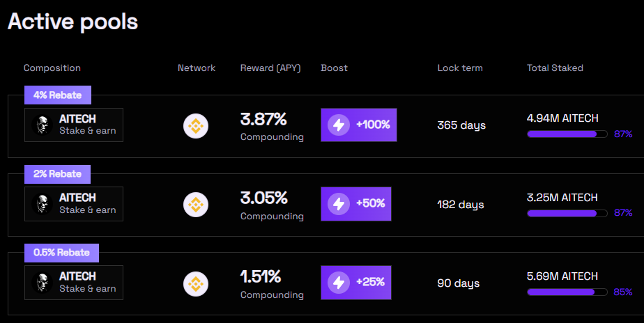Viewport: 644px width, 323px height.
Task: Click the 4.94M AITECH staked progress bar
Action: coord(567,134)
